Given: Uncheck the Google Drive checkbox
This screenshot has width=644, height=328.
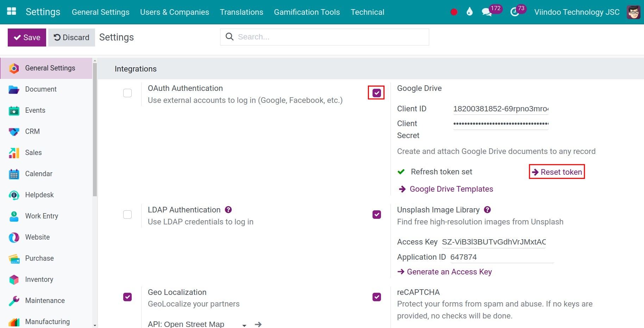Looking at the screenshot, I should (x=377, y=93).
